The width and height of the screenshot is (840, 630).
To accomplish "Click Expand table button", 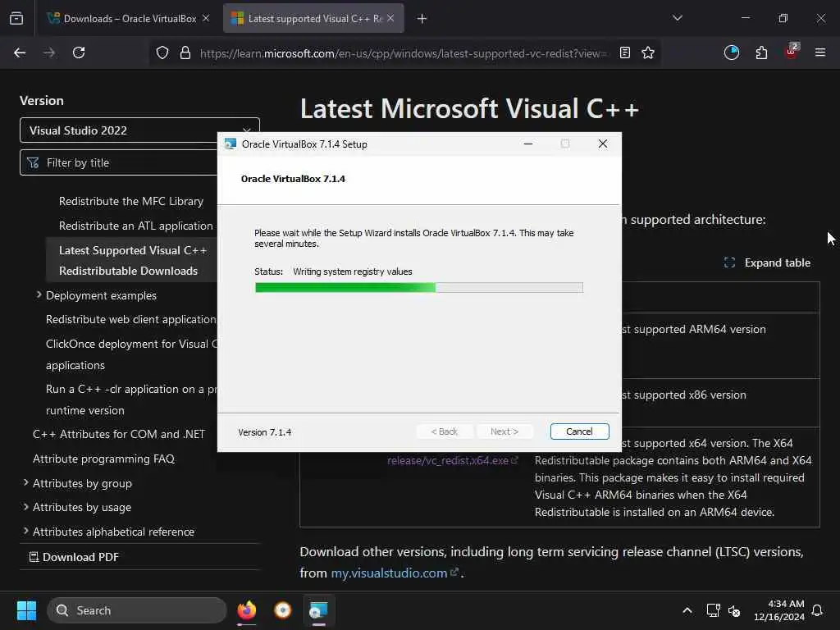I will [x=767, y=262].
